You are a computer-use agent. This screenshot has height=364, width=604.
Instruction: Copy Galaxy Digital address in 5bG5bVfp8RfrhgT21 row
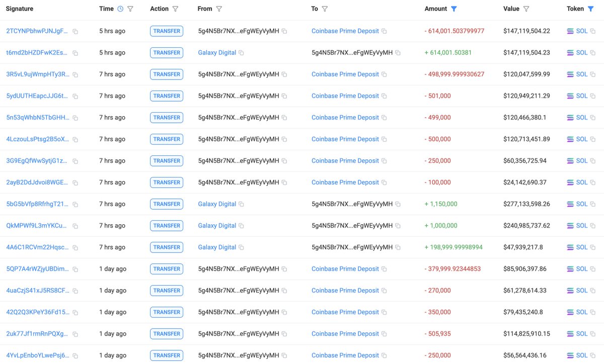pos(241,204)
